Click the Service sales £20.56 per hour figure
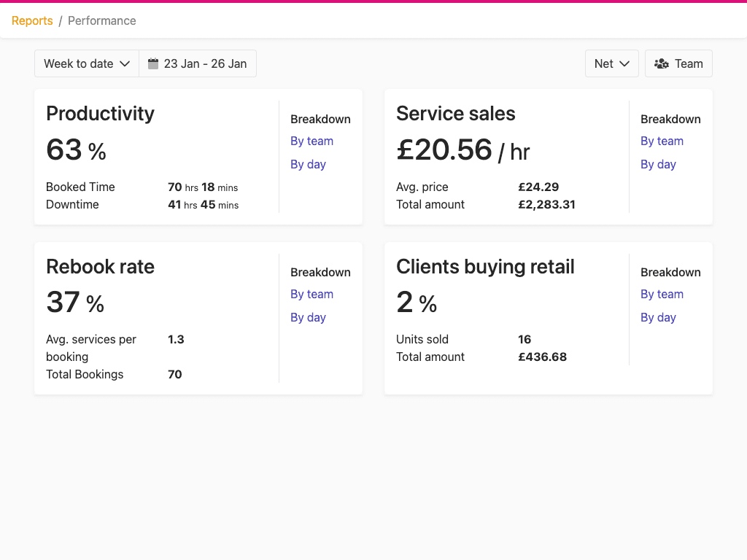Image resolution: width=747 pixels, height=560 pixels. [463, 150]
